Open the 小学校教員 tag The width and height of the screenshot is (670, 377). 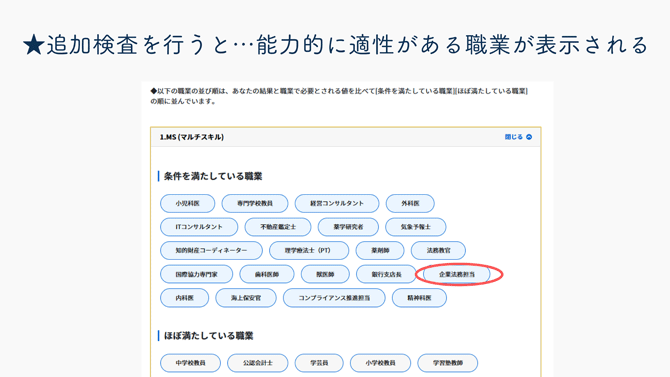pos(380,363)
